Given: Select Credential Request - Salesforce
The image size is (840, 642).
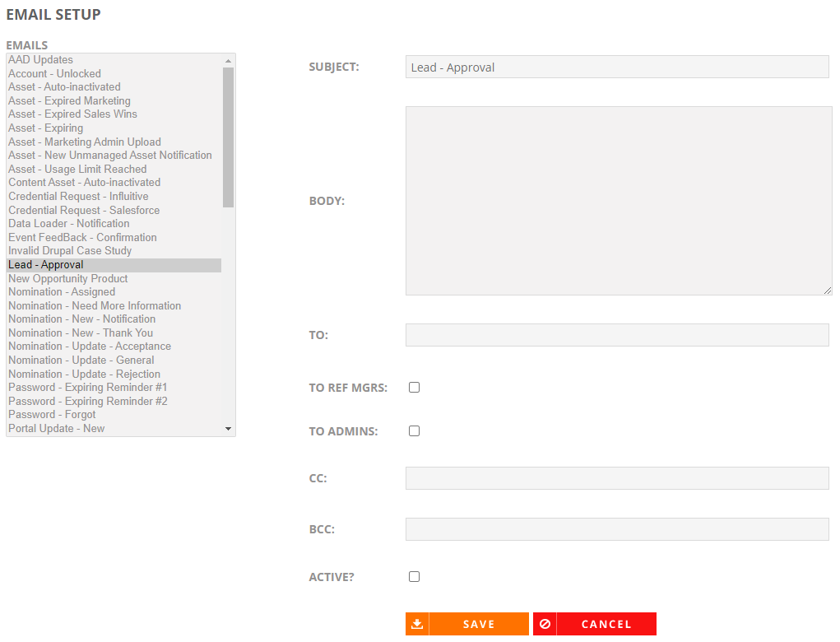Looking at the screenshot, I should pos(114,210).
